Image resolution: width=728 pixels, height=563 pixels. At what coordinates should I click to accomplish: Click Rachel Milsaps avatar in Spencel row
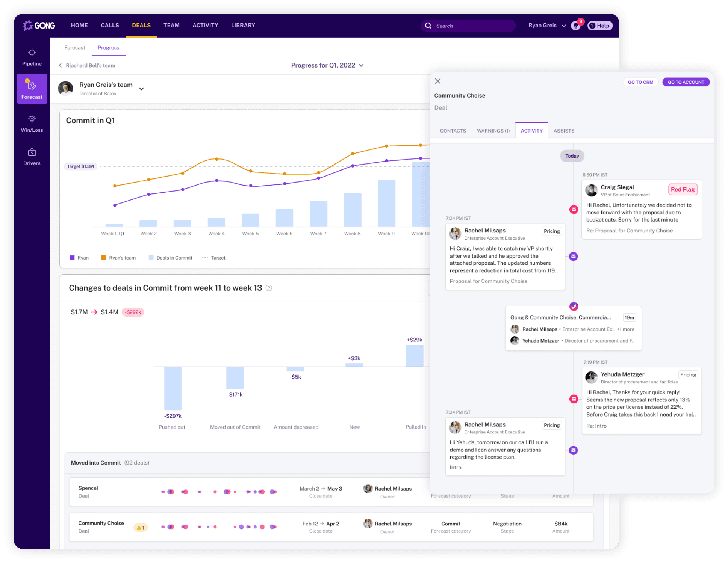368,488
